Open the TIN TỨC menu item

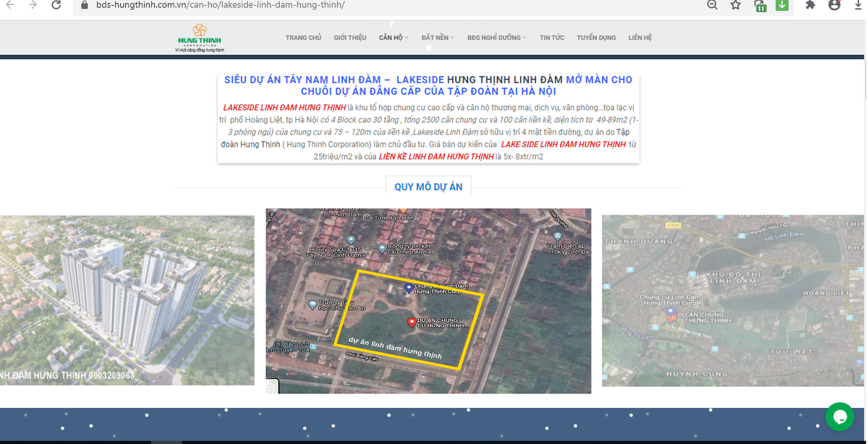click(x=552, y=38)
